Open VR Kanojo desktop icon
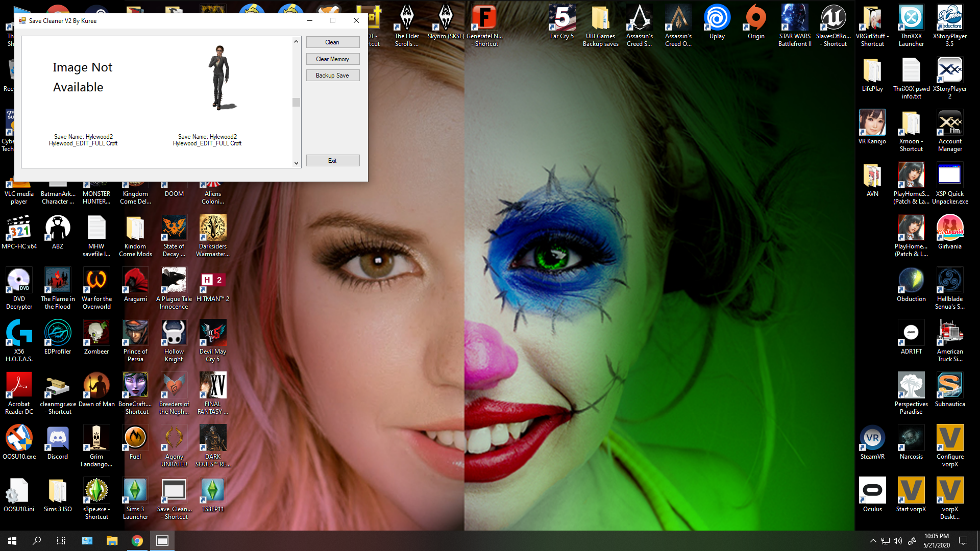The height and width of the screenshot is (551, 980). click(x=872, y=128)
